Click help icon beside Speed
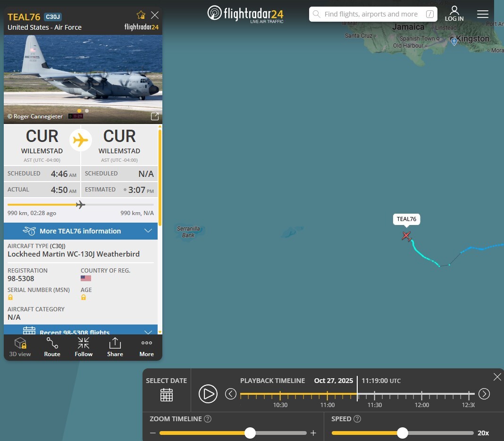Screen dimensions: 504x441 [x=357, y=419]
